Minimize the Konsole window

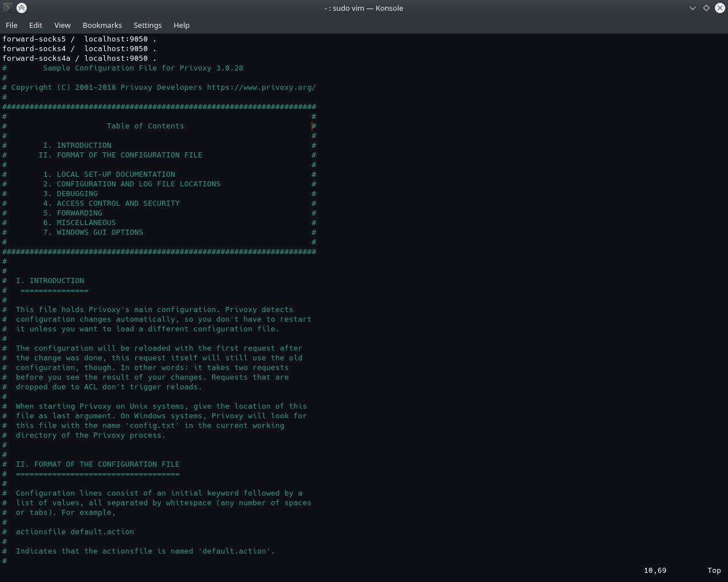point(692,8)
